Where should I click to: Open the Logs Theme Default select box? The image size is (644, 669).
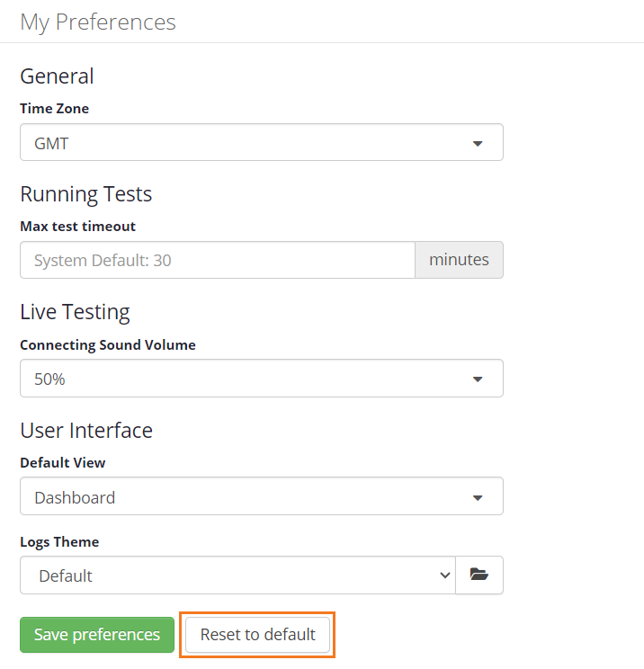(237, 575)
